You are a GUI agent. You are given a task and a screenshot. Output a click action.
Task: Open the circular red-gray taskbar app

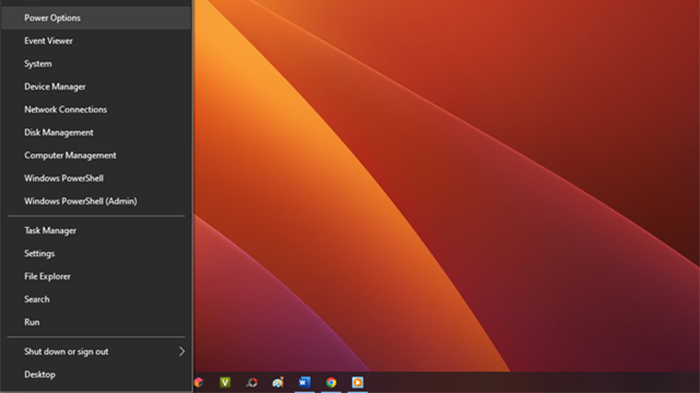point(252,382)
